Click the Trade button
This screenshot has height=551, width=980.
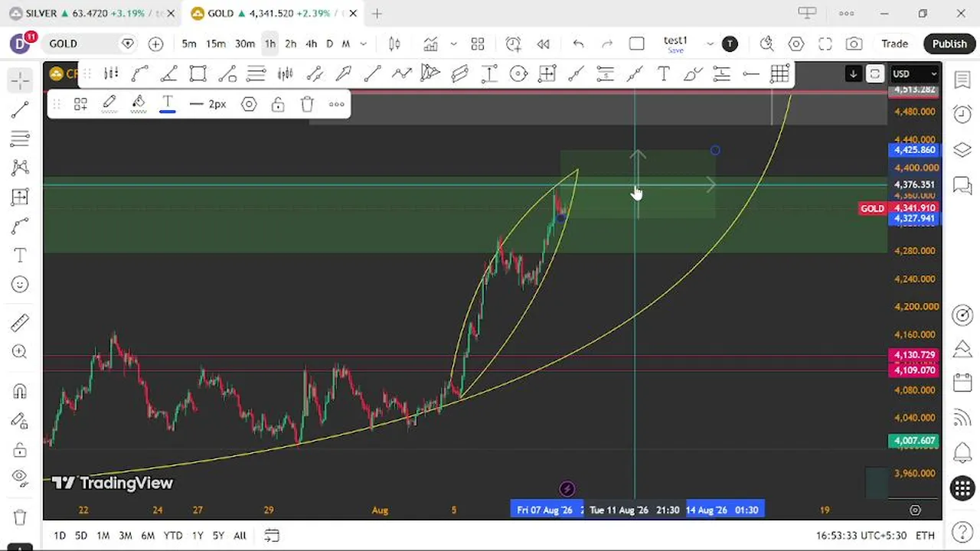click(894, 44)
